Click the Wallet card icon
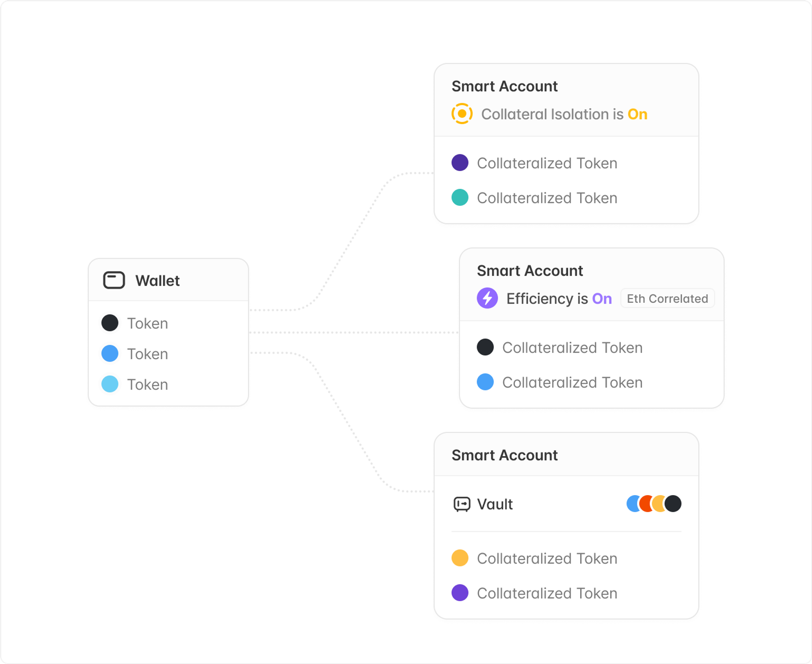Viewport: 812px width, 664px height. click(x=114, y=280)
